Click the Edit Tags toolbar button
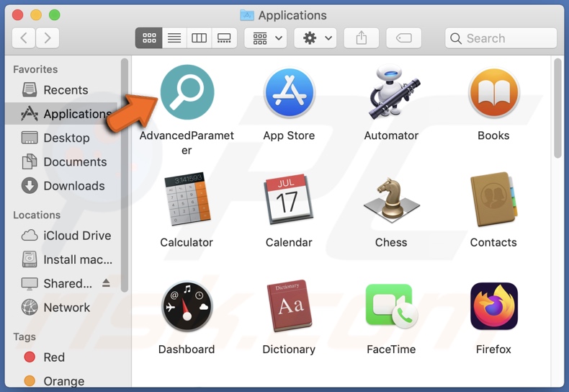Image resolution: width=569 pixels, height=392 pixels. [404, 38]
